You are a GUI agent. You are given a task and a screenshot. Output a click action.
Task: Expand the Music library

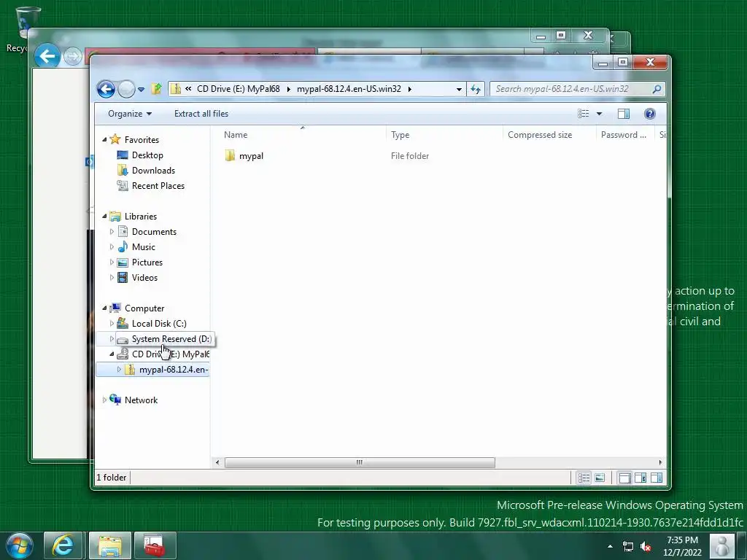112,246
